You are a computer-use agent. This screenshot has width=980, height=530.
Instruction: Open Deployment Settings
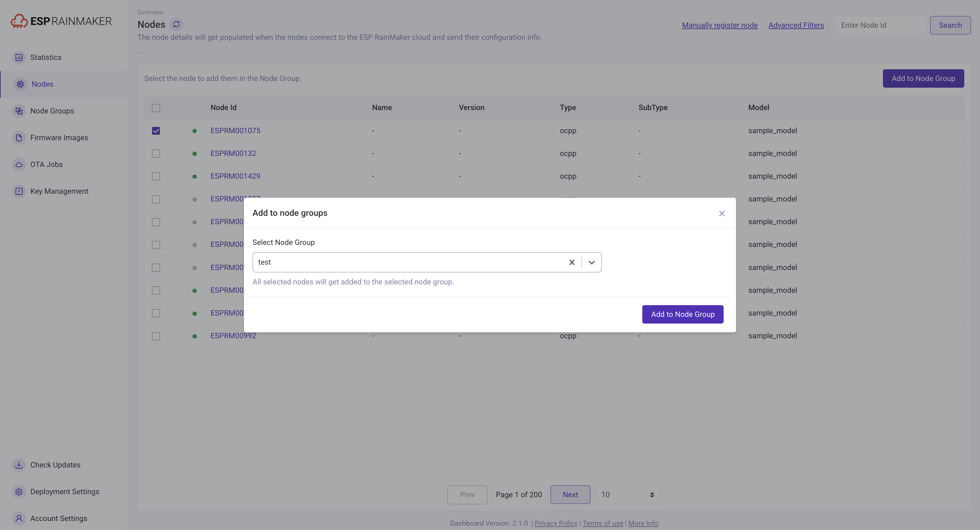(65, 492)
